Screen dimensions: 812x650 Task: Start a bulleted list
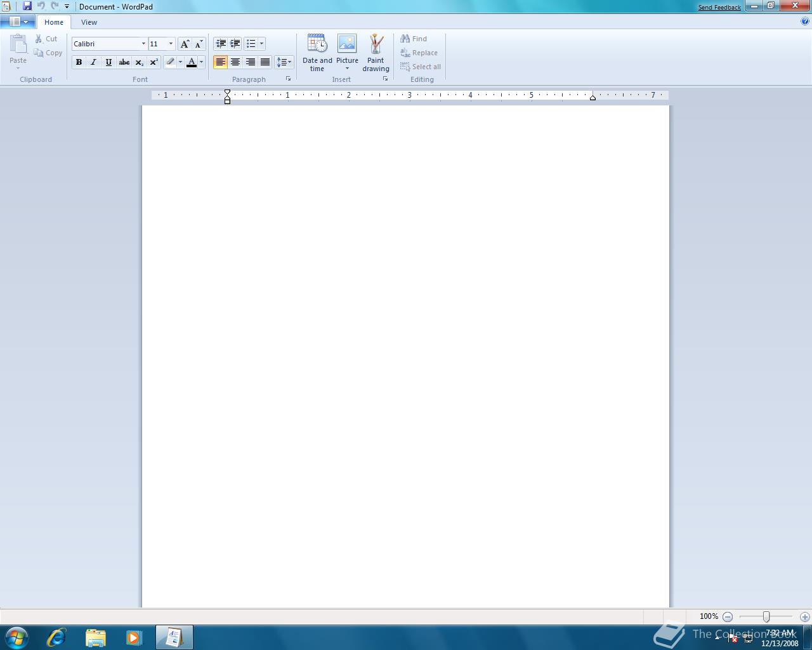click(251, 44)
